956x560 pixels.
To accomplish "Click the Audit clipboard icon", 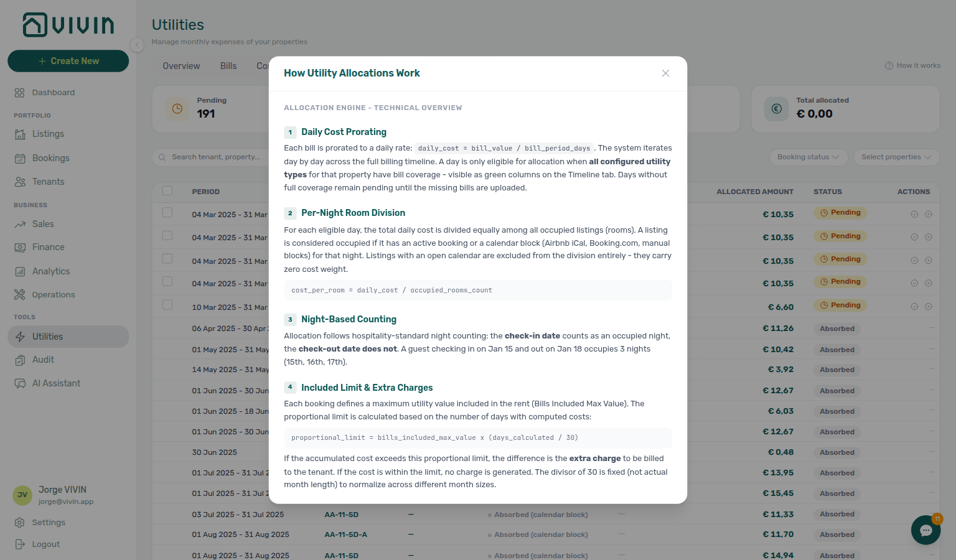I will point(20,360).
